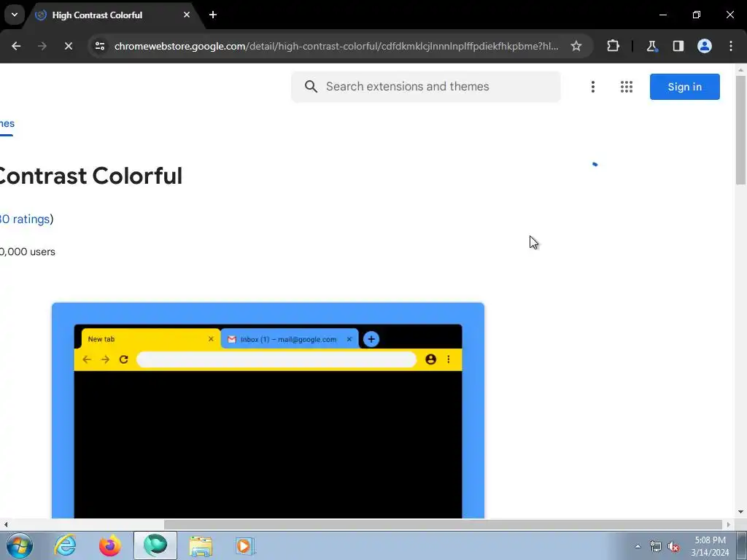747x560 pixels.
Task: View site information icon in address bar
Action: pyautogui.click(x=99, y=46)
